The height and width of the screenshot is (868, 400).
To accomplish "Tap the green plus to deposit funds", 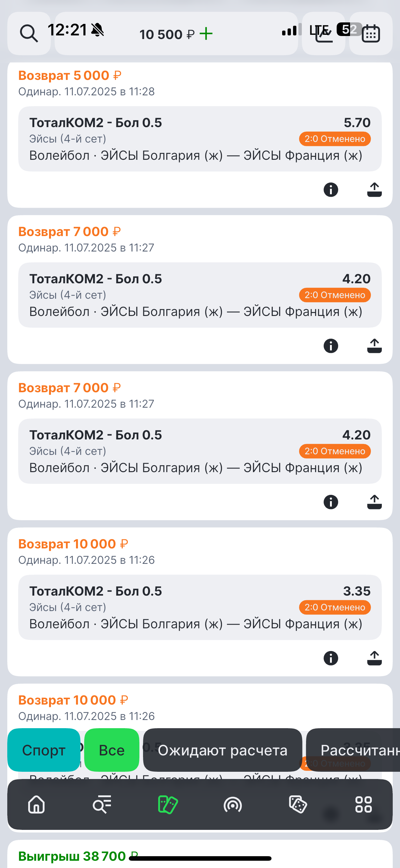I will click(206, 34).
